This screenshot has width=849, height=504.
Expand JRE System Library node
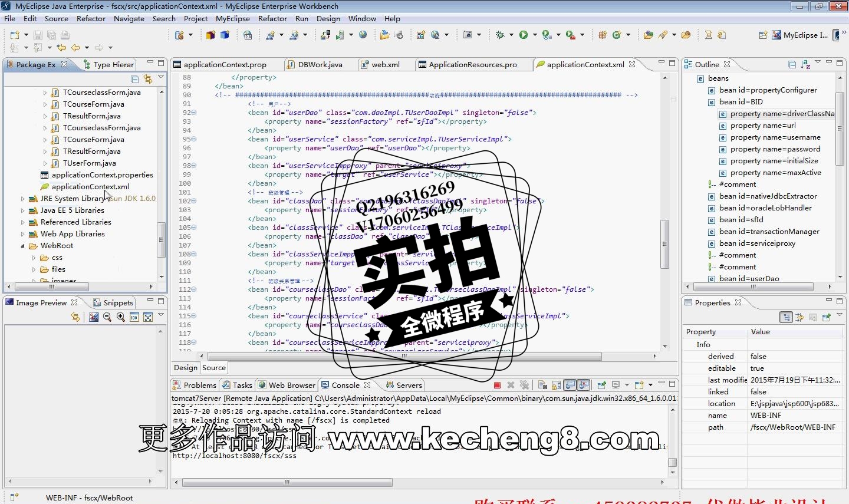23,199
